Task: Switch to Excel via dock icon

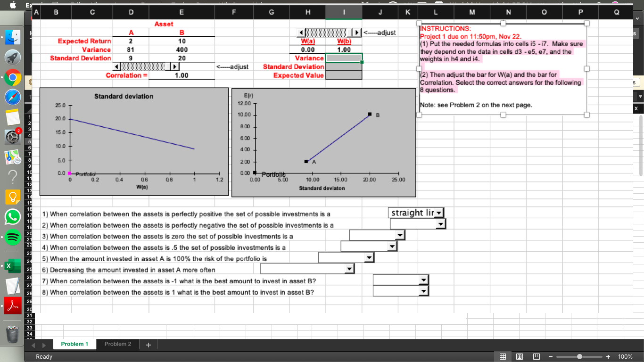Action: [x=13, y=265]
